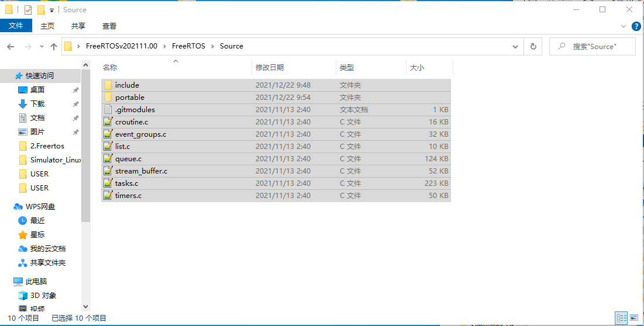This screenshot has width=644, height=326.
Task: Select 图片 in quick access
Action: (x=37, y=131)
